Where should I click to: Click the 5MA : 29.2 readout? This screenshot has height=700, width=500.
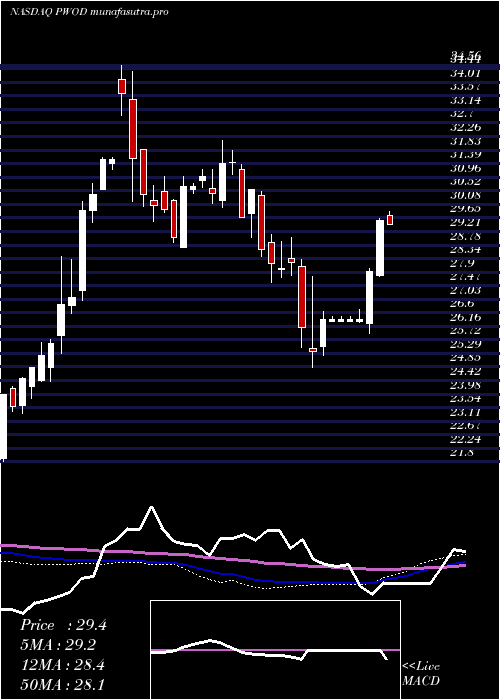[x=58, y=645]
